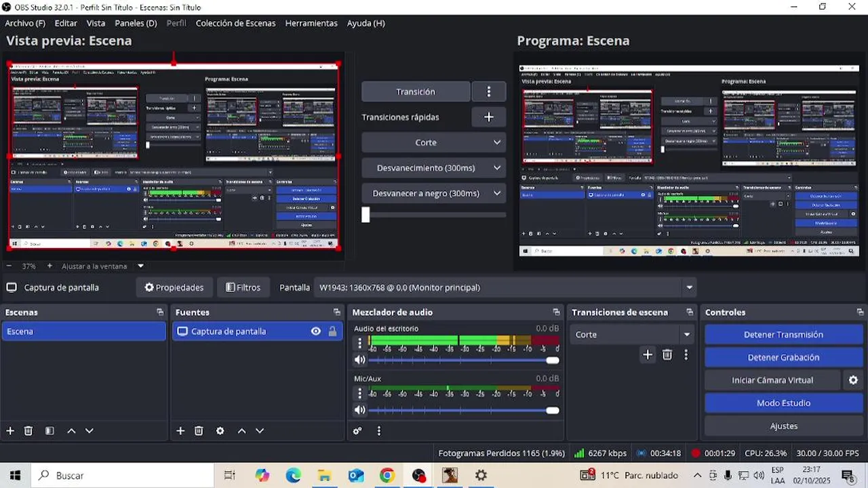Click the transition T-bar slider handle
The image size is (868, 488).
click(366, 215)
